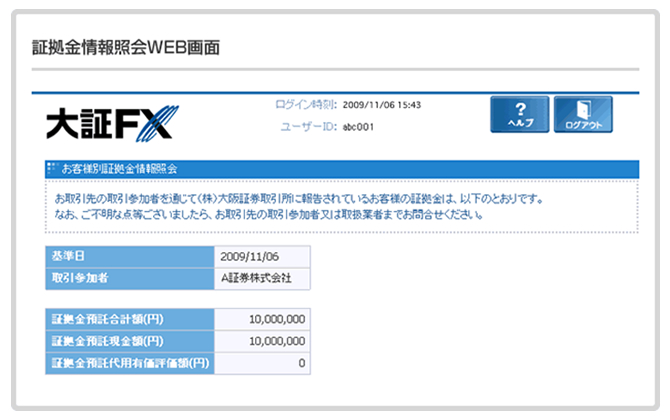Click the 証拠金預託合計額 value 10,000,000
Viewport: 670px width, 420px height.
click(x=262, y=319)
